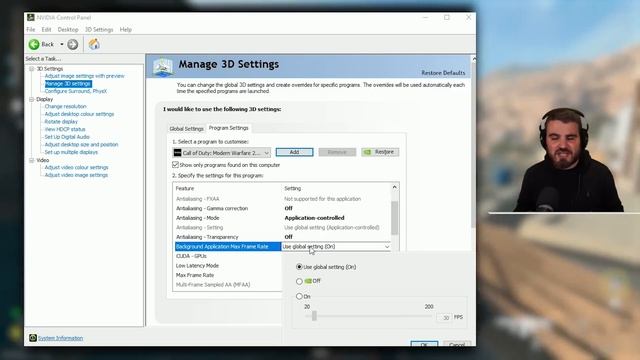Toggle Show only programs found checkbox
The width and height of the screenshot is (640, 360).
coord(176,164)
